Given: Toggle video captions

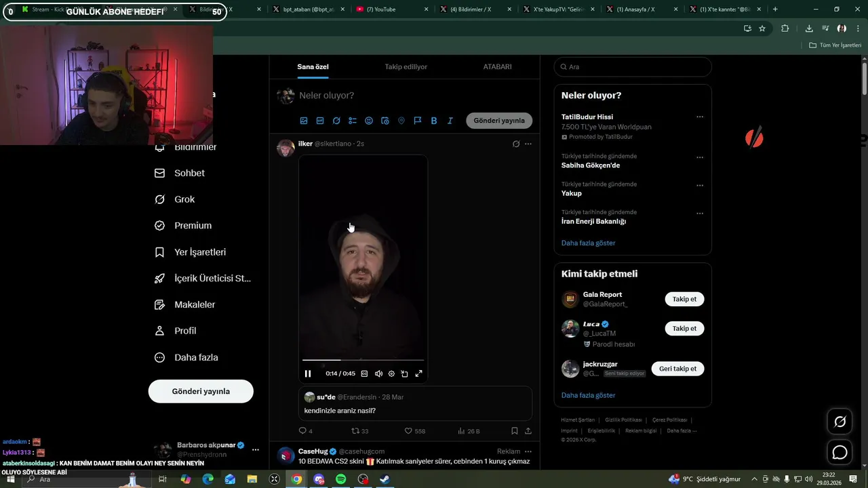Looking at the screenshot, I should [x=364, y=373].
